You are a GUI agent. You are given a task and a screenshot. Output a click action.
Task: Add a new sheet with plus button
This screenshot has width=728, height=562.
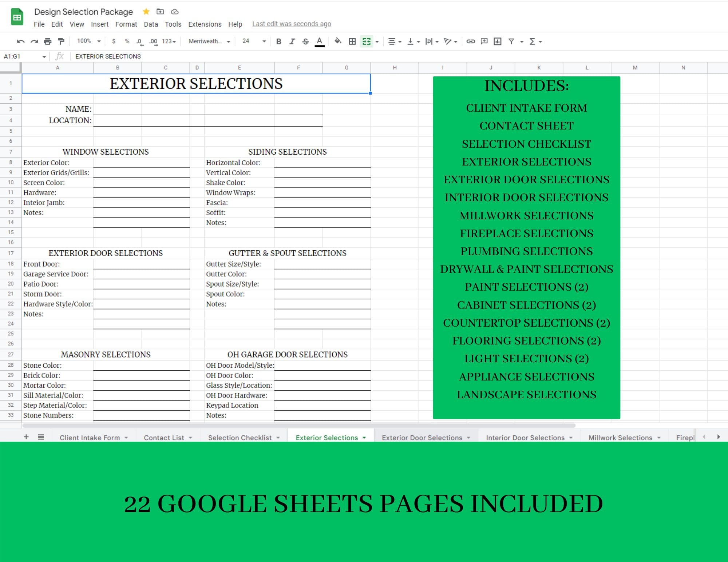tap(26, 437)
